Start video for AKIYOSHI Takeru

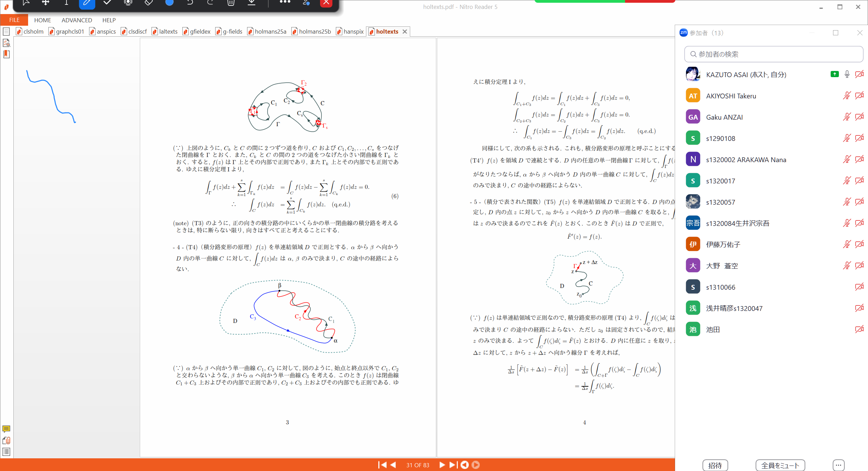859,95
